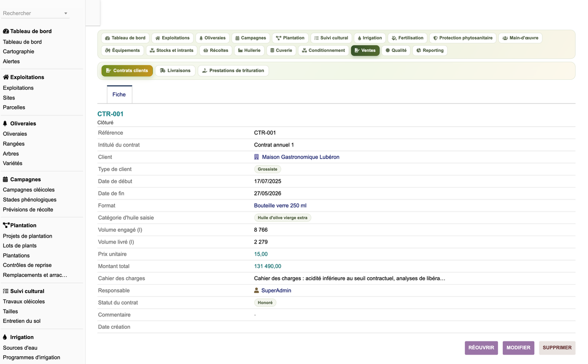Screen dimensions: 588x364
Task: Open client Maison Gastronomique Lubéron link
Action: [300, 157]
